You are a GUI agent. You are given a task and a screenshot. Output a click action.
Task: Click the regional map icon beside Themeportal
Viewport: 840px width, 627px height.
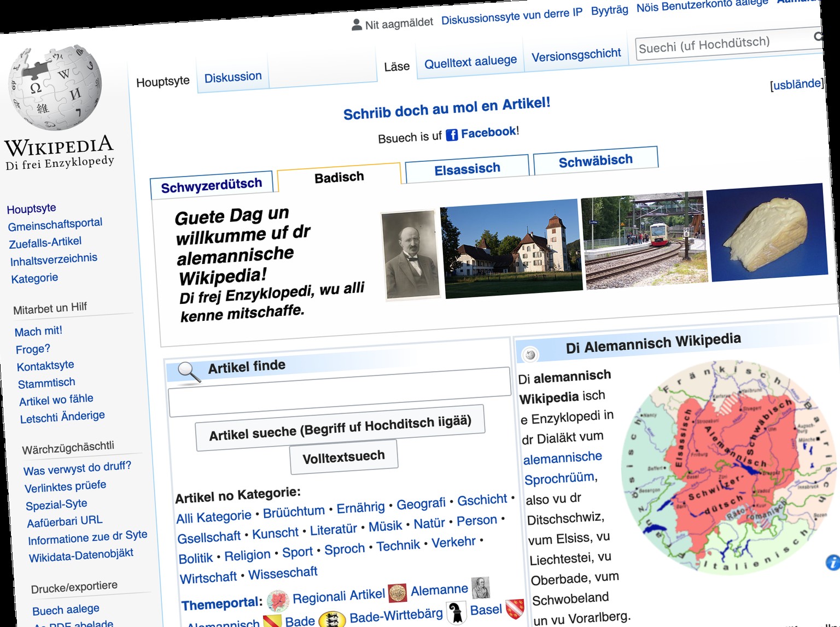278,601
